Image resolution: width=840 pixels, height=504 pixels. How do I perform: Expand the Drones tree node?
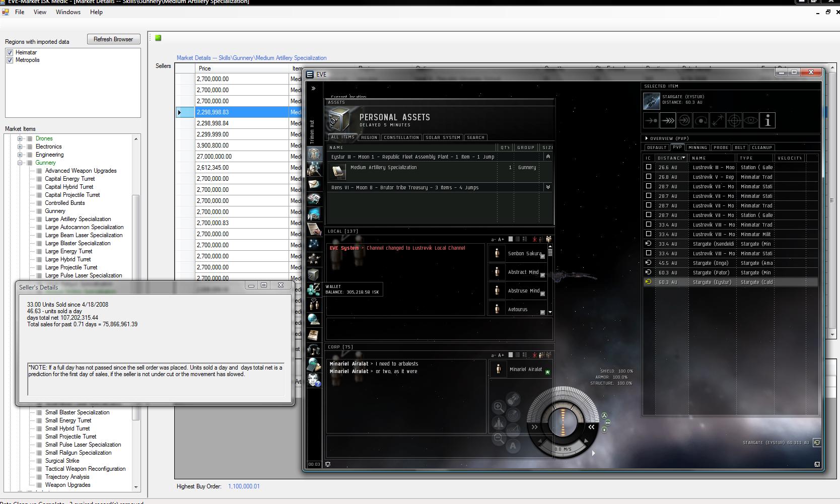20,138
